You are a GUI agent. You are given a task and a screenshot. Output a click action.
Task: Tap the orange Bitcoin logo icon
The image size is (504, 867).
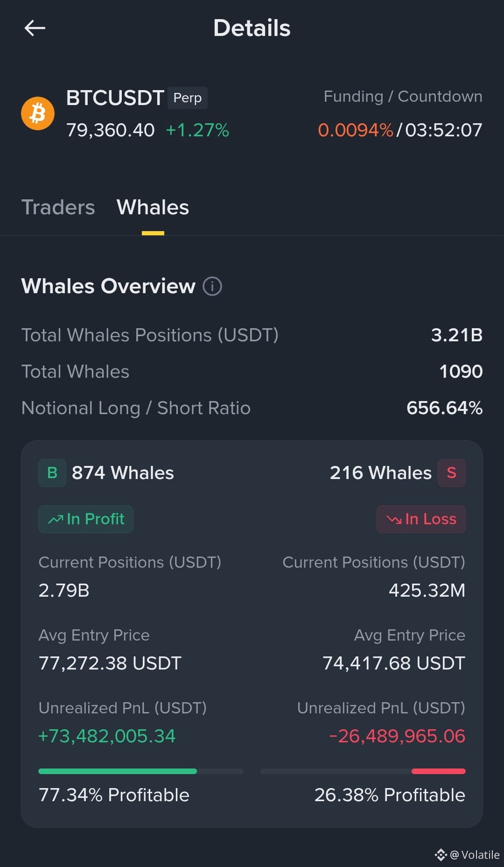(x=38, y=113)
